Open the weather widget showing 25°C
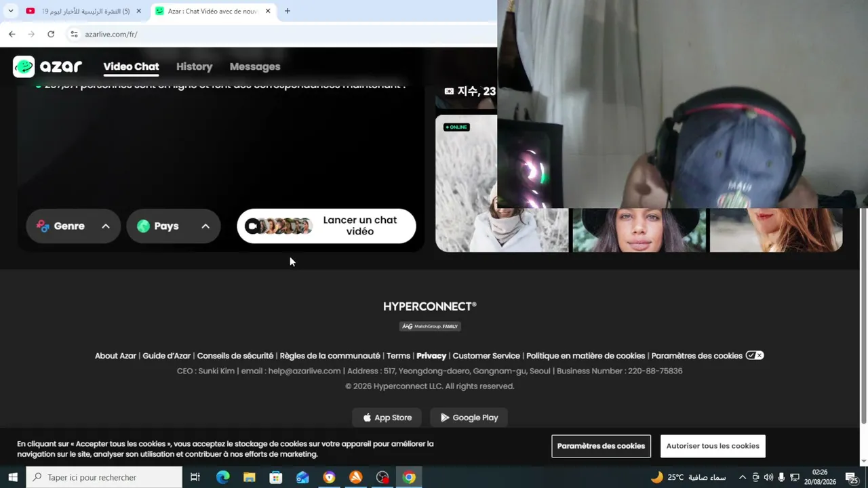The width and height of the screenshot is (868, 488). point(688,477)
